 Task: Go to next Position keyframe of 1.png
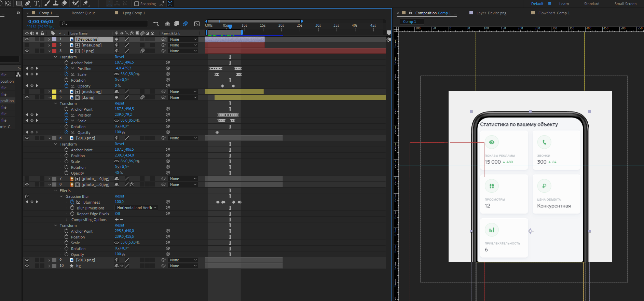point(37,68)
